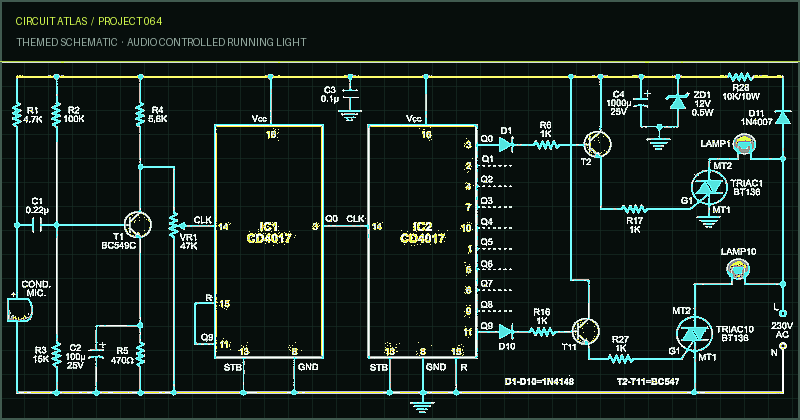Select the ground symbol below TRIAC1 MT1
800x420 pixels.
[x=708, y=222]
